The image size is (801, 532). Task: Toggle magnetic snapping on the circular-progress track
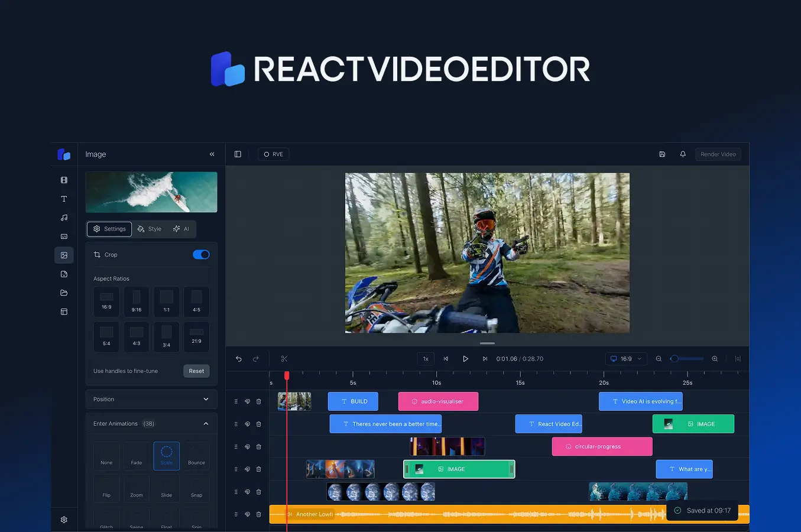[x=247, y=447]
